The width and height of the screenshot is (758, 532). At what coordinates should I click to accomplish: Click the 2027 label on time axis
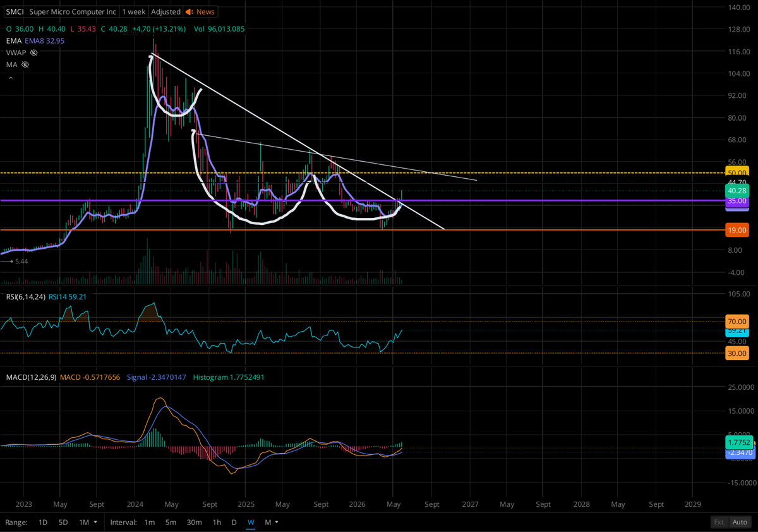click(470, 505)
